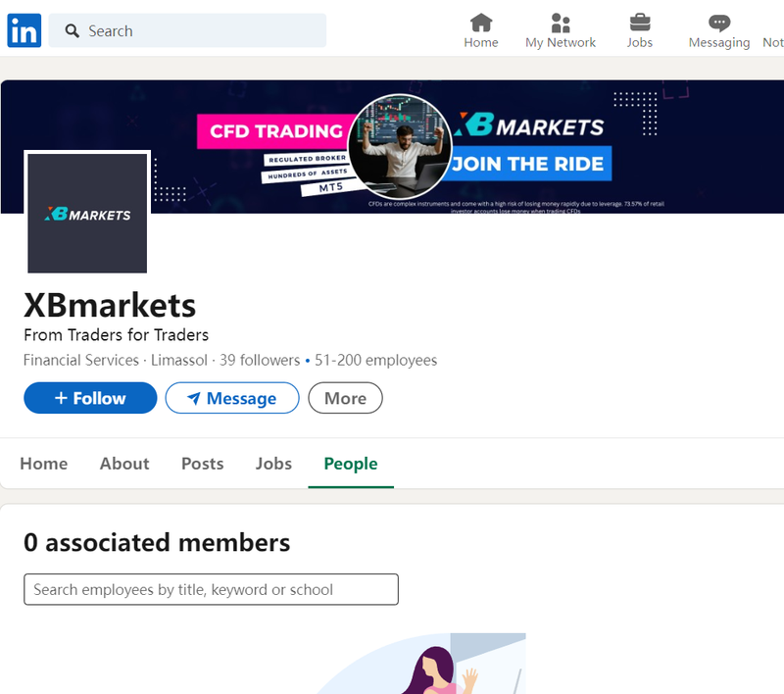784x694 pixels.
Task: Click the 39 followers text
Action: point(260,360)
